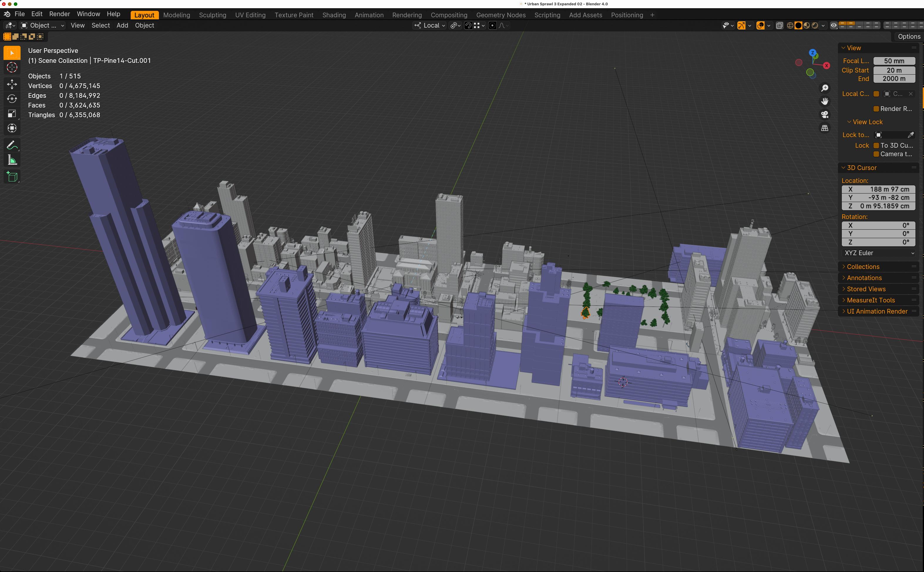The image size is (924, 572).
Task: Select the Move tool in toolbar
Action: tap(12, 84)
